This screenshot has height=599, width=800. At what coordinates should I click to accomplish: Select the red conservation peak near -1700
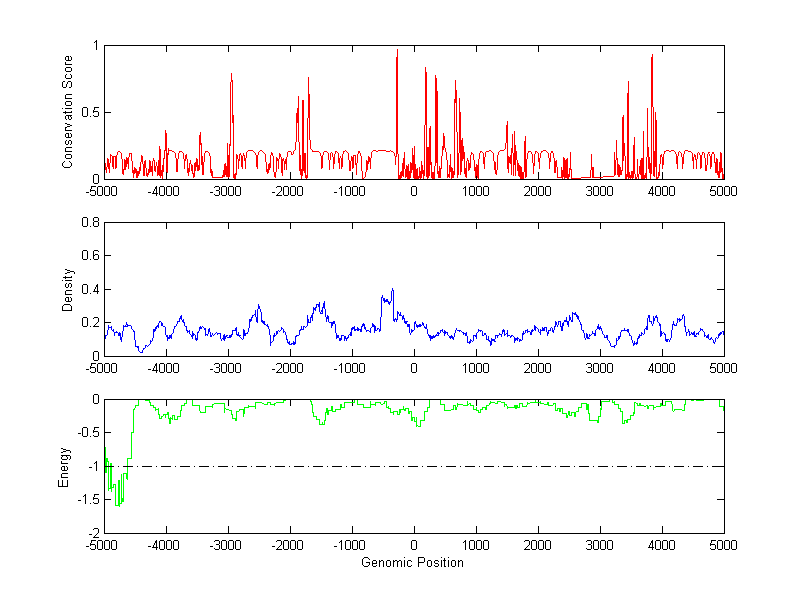pyautogui.click(x=308, y=78)
